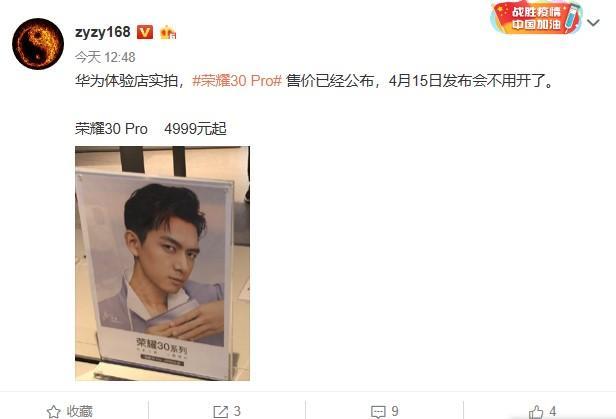Select the 收藏 label
The image size is (616, 419).
79,411
